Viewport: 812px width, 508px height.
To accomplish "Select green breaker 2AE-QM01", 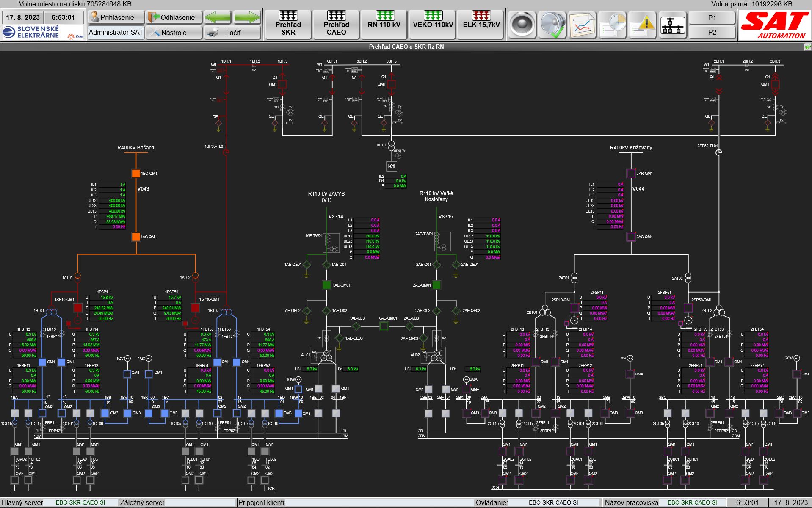I will 436,285.
